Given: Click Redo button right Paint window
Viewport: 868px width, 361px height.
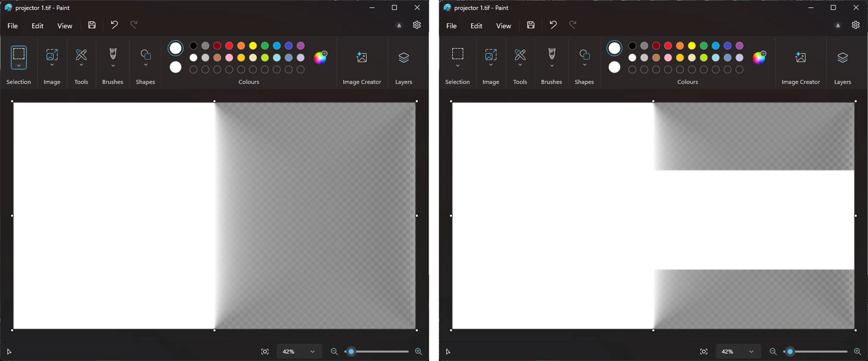Looking at the screenshot, I should click(x=572, y=25).
